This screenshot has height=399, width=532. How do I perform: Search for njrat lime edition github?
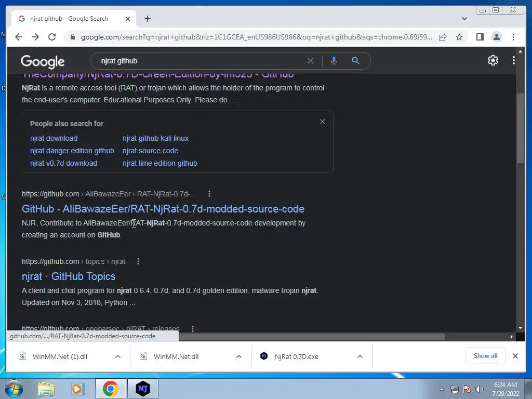pos(160,163)
